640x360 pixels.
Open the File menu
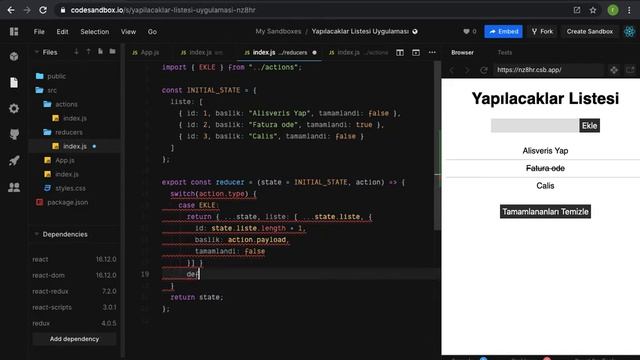tap(39, 32)
